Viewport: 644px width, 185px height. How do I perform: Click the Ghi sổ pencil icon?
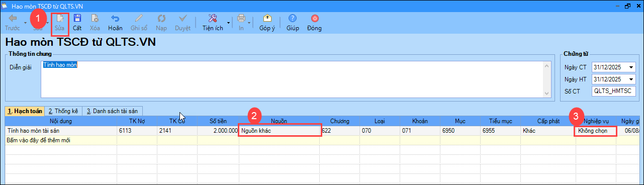point(138,18)
